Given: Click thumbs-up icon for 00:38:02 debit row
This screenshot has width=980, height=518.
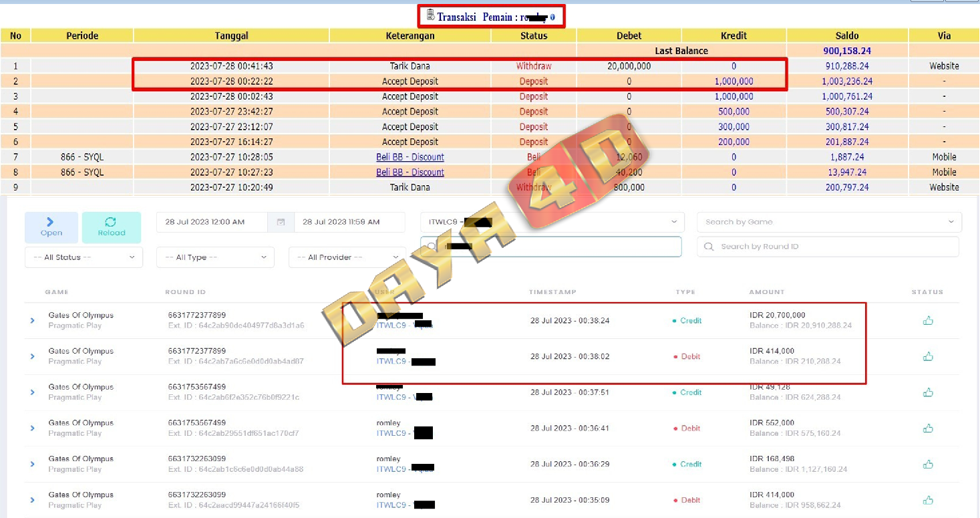Looking at the screenshot, I should point(928,357).
